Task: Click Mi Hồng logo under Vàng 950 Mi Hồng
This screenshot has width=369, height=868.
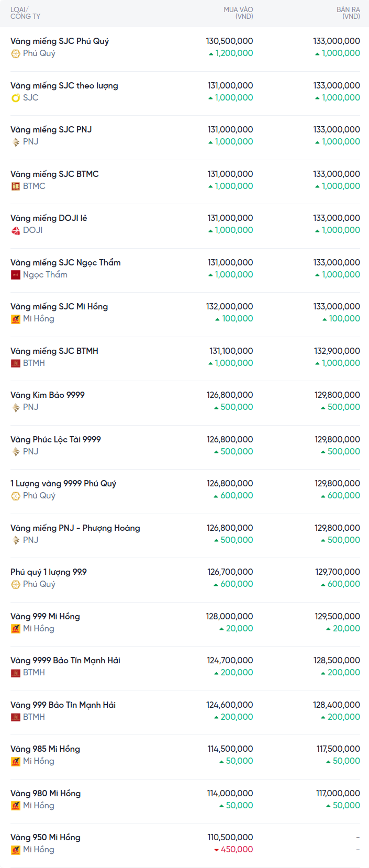Action: [x=16, y=850]
